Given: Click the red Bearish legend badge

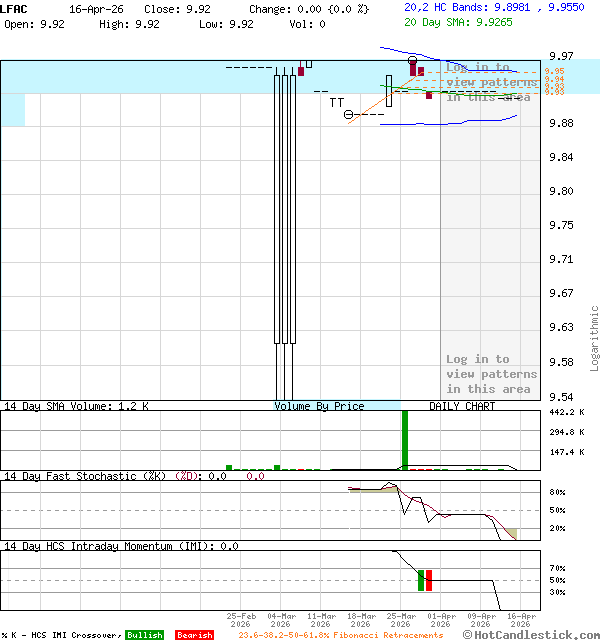Looking at the screenshot, I should pos(194,635).
